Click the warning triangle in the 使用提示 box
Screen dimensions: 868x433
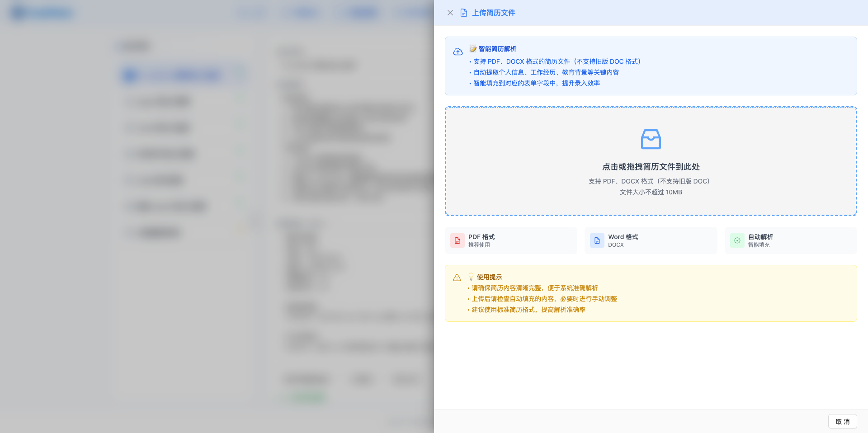(457, 278)
